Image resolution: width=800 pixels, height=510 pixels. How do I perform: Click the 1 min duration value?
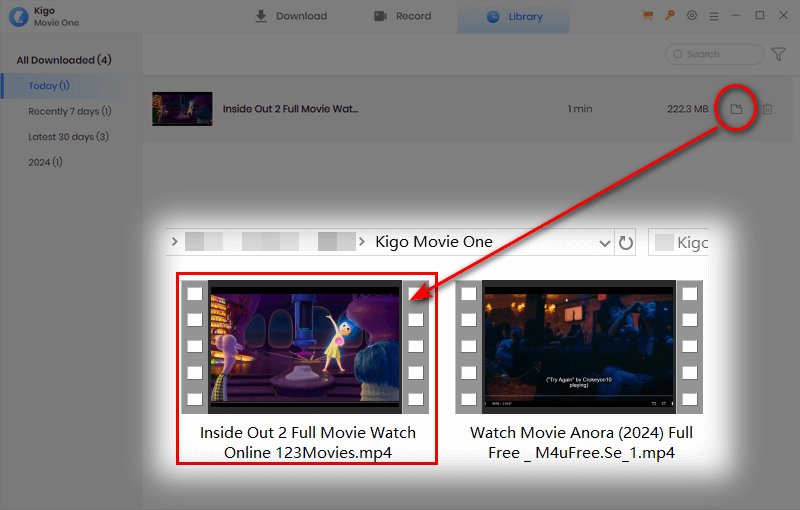[580, 109]
